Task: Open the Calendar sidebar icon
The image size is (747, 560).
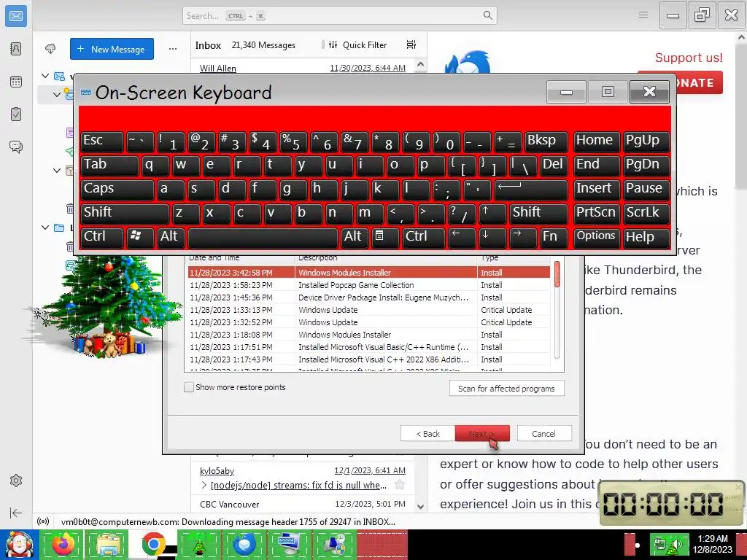Action: pyautogui.click(x=16, y=82)
